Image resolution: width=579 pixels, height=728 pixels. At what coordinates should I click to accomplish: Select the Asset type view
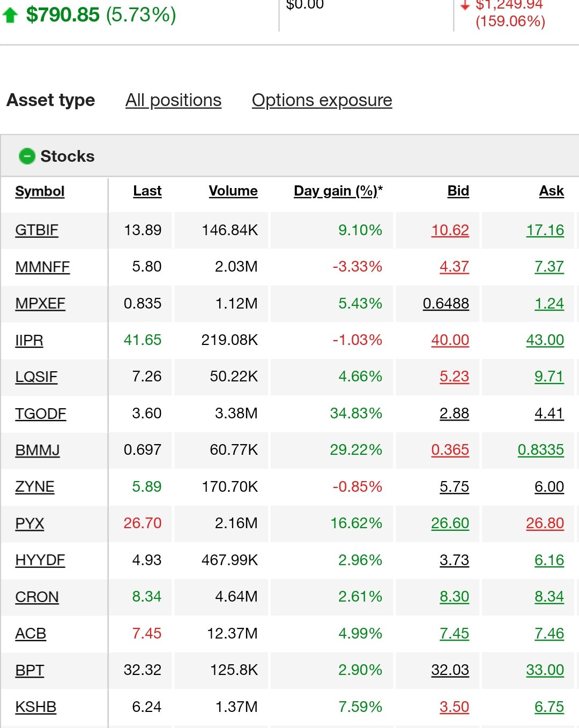click(51, 100)
